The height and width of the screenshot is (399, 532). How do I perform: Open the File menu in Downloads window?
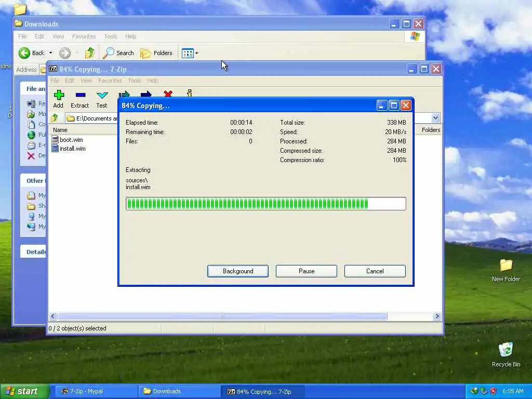click(x=22, y=36)
